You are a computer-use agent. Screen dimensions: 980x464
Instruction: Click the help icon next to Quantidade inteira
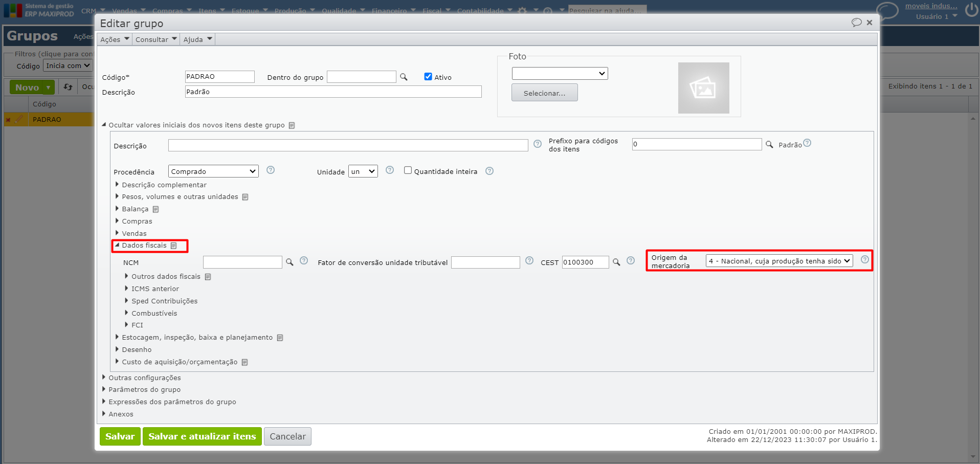click(489, 171)
